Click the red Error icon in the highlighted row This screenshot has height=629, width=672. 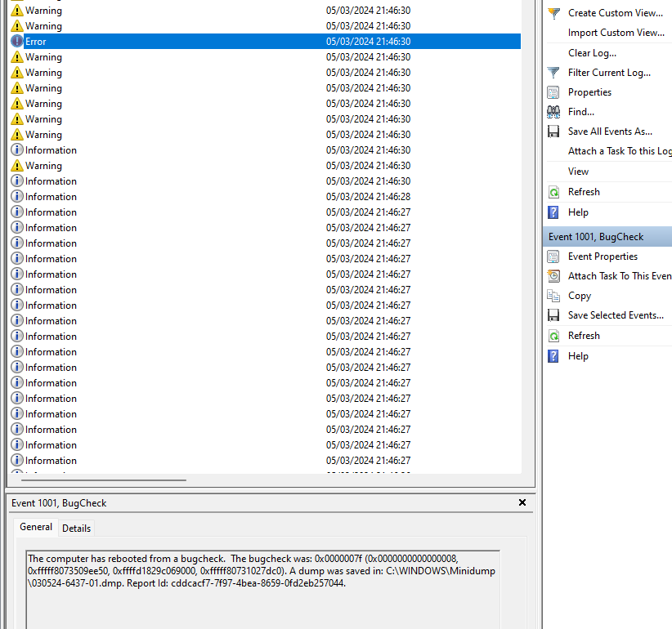pos(17,42)
